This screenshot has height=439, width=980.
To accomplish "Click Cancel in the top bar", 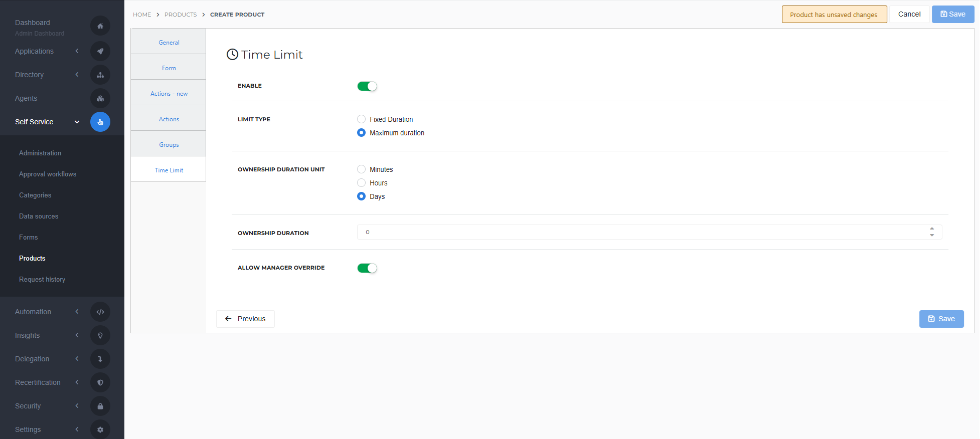I will pos(909,14).
